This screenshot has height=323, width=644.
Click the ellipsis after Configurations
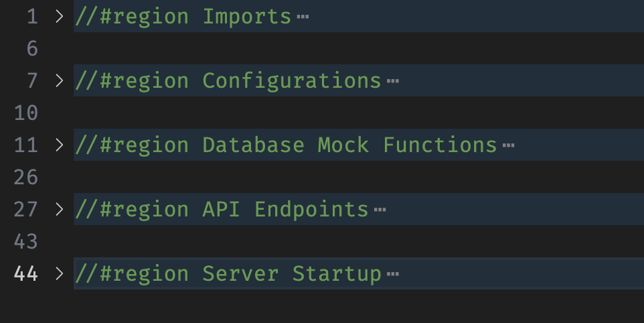pyautogui.click(x=393, y=81)
